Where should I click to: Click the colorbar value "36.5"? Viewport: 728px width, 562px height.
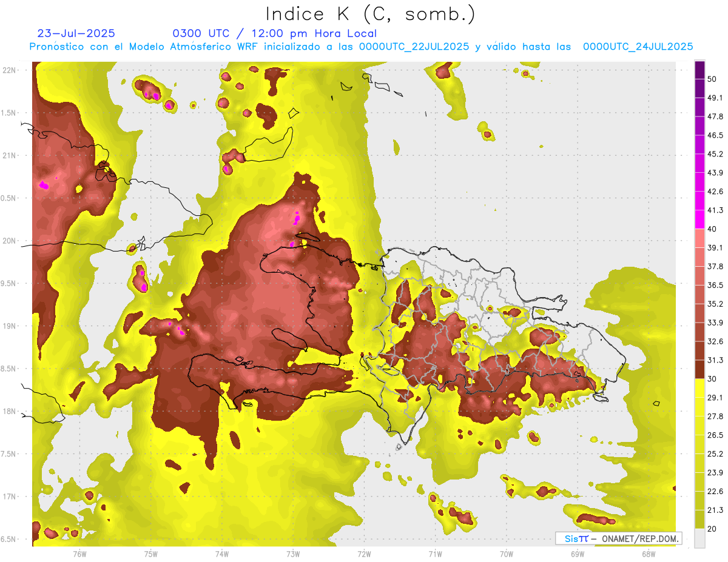[715, 286]
